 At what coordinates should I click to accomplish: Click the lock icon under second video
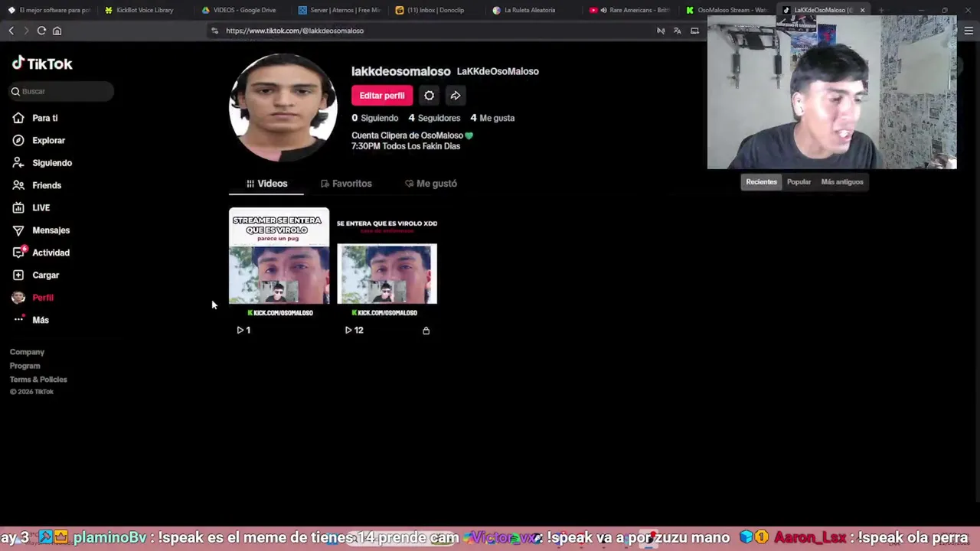(x=426, y=331)
